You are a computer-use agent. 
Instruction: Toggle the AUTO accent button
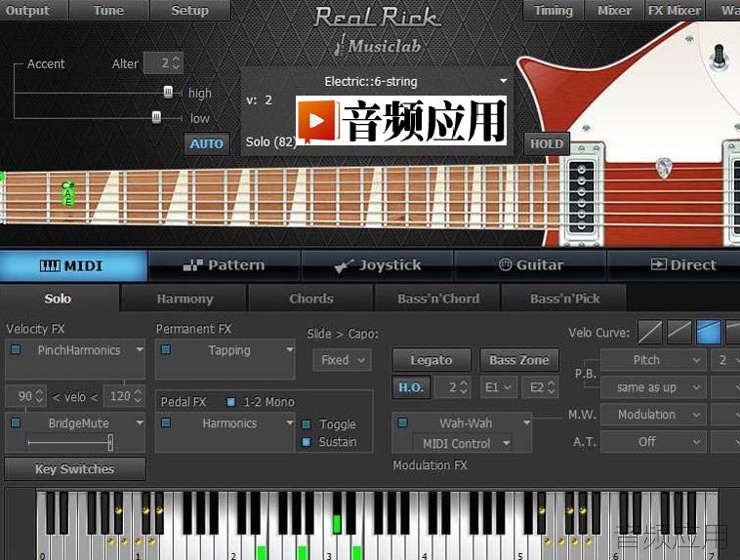point(207,143)
